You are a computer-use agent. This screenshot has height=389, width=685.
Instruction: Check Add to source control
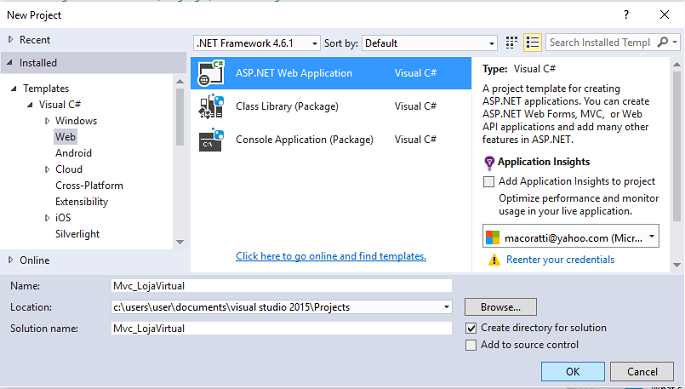click(x=471, y=345)
